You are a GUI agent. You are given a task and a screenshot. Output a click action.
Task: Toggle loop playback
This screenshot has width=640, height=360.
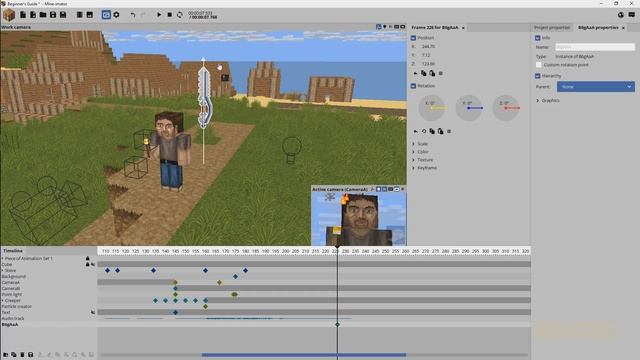click(x=180, y=15)
